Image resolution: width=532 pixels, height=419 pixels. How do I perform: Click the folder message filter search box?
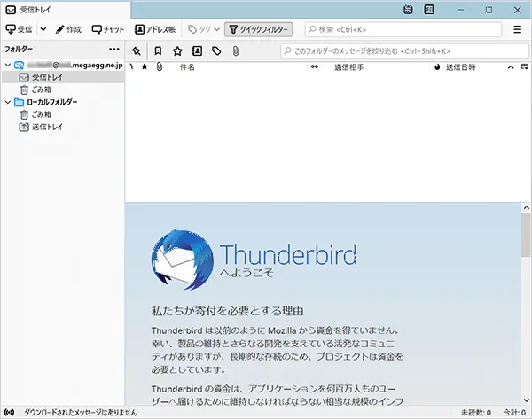click(405, 51)
